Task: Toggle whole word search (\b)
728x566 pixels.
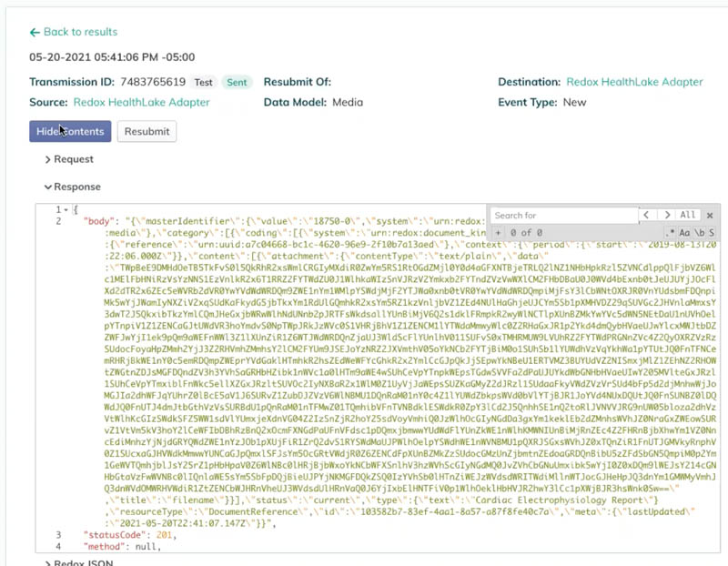Action: (x=699, y=233)
